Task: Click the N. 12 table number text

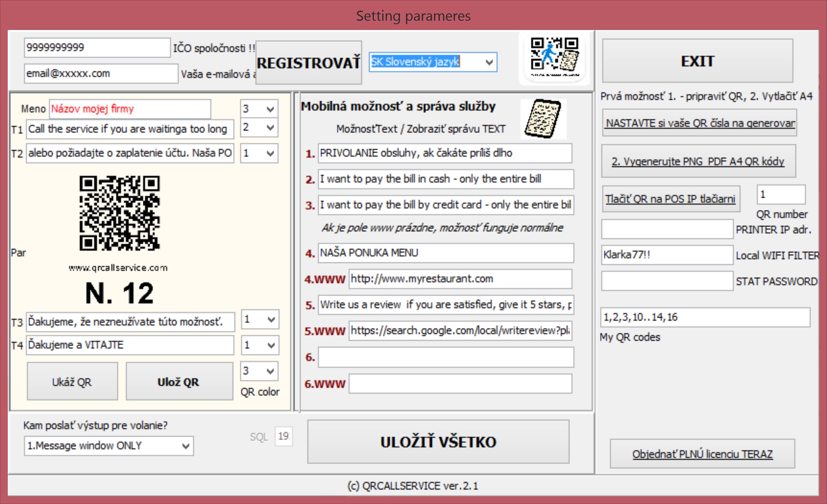Action: [x=119, y=293]
